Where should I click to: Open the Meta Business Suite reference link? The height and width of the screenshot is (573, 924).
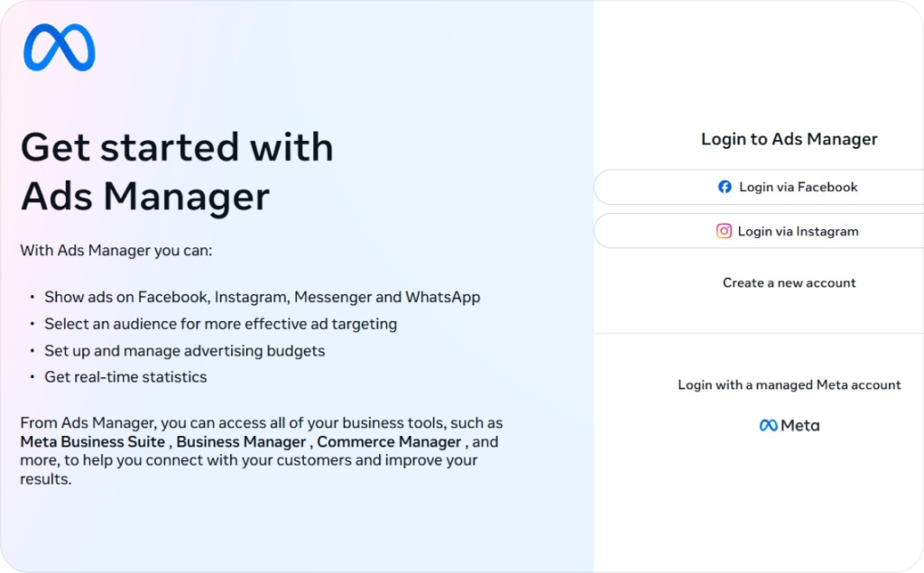coord(88,441)
